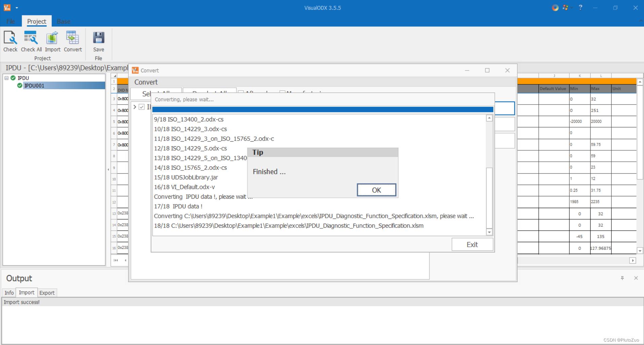
Task: Click the blue conversion progress bar
Action: tap(323, 109)
